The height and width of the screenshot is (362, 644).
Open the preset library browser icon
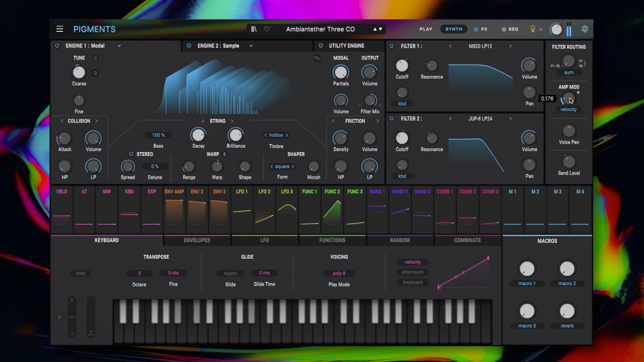(x=254, y=29)
